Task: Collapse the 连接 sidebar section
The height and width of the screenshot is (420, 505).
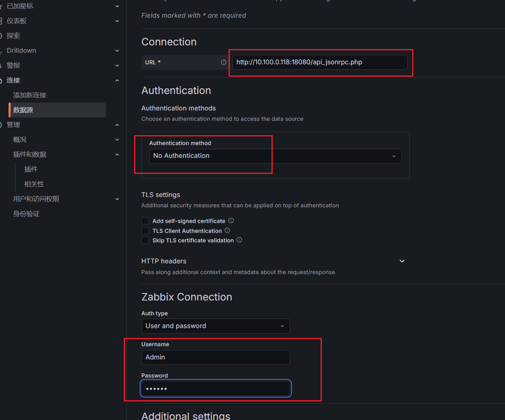Action: click(x=117, y=80)
